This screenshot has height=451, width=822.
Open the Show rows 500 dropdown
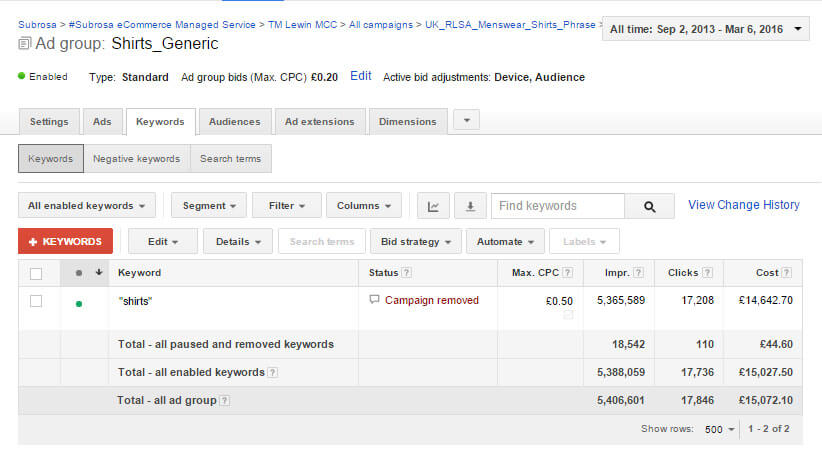[719, 429]
